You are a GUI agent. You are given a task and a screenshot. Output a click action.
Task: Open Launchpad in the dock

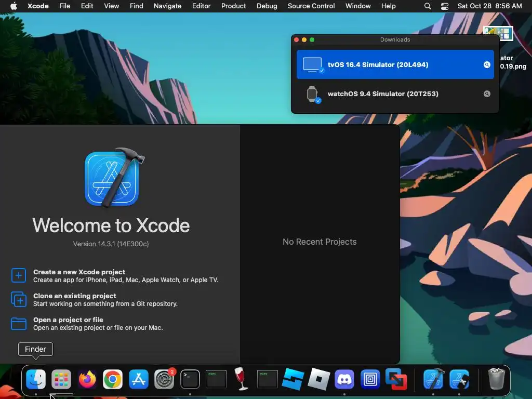coord(61,379)
